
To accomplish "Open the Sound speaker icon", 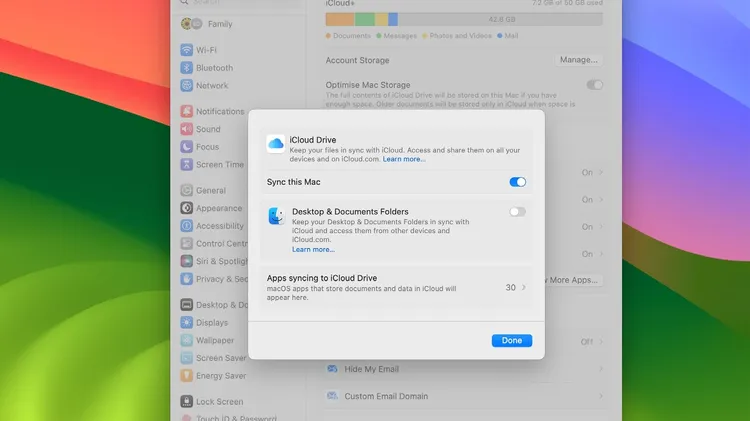I will click(x=187, y=129).
